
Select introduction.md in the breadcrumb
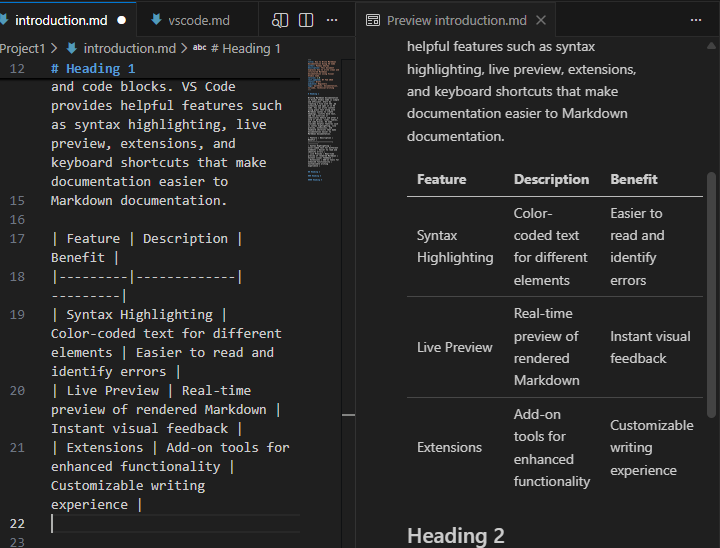pyautogui.click(x=129, y=48)
